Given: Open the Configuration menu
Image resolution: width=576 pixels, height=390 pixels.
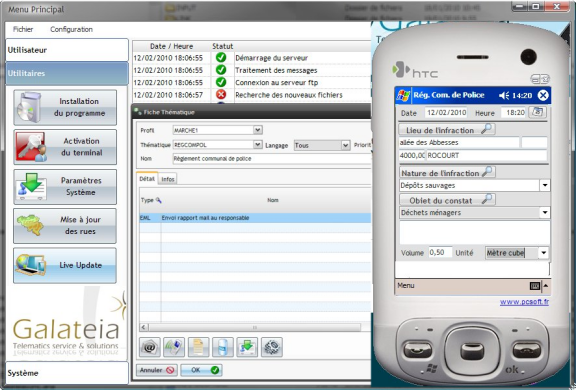Looking at the screenshot, I should click(x=71, y=29).
